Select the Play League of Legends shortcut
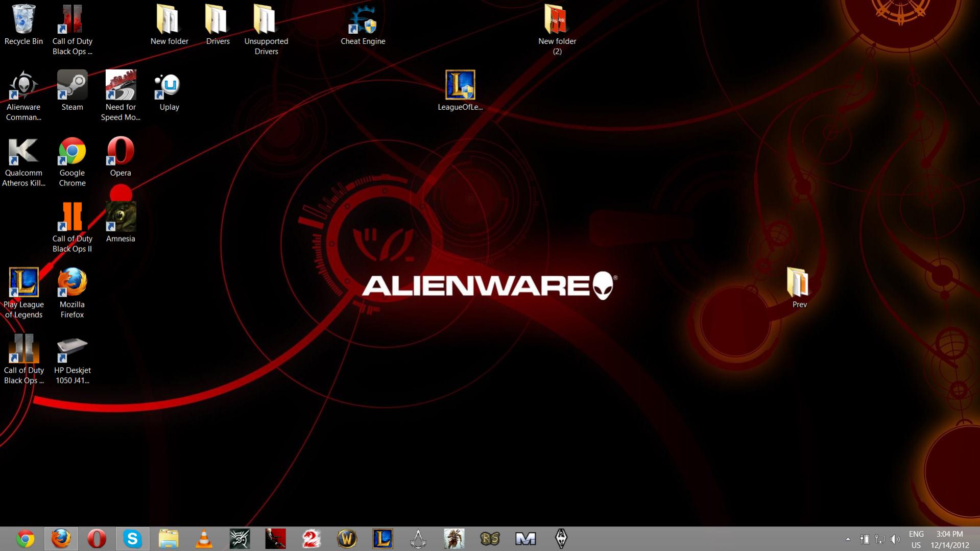This screenshot has height=551, width=980. point(23,294)
